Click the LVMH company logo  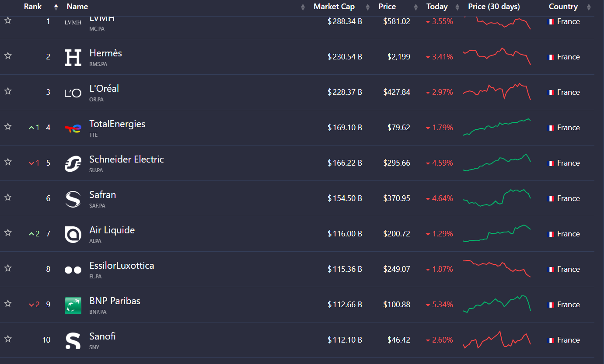[73, 23]
